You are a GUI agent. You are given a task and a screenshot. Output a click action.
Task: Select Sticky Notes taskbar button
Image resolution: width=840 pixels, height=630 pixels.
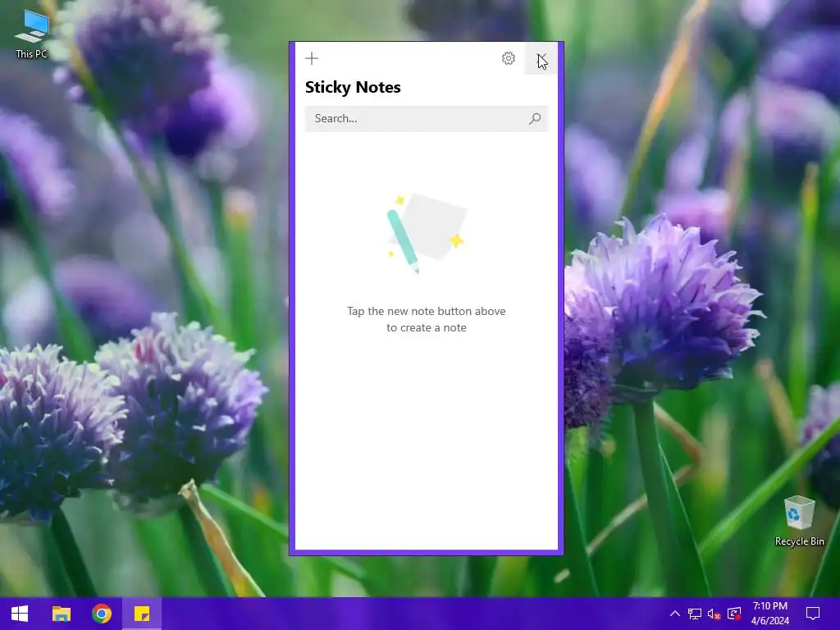tap(142, 614)
